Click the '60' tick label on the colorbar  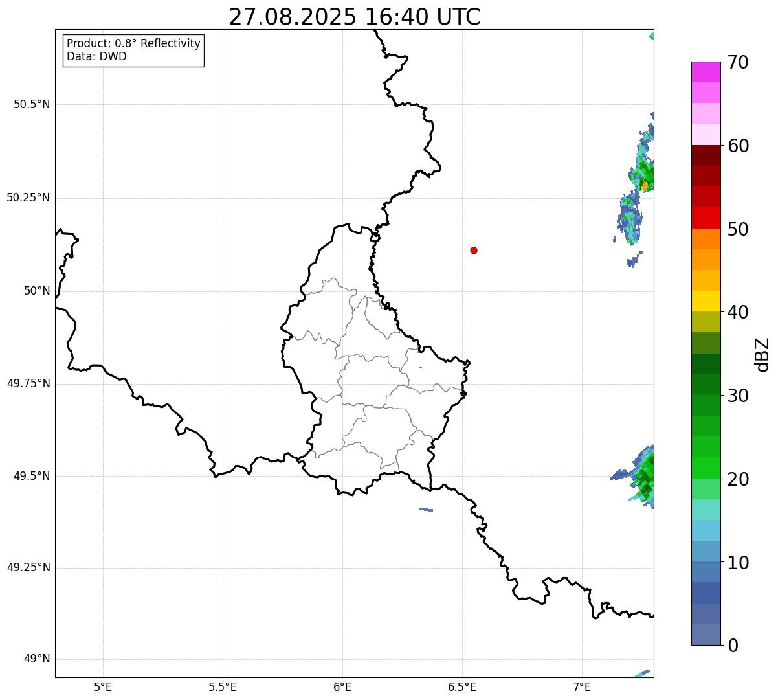pos(738,146)
